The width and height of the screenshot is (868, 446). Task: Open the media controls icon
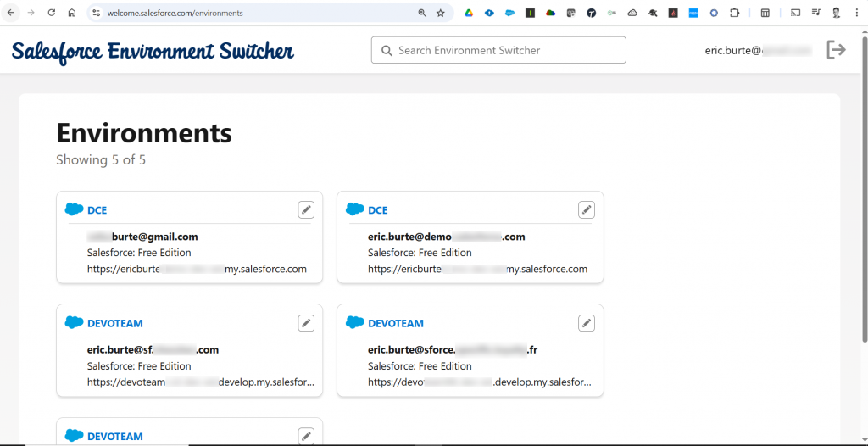pyautogui.click(x=816, y=13)
